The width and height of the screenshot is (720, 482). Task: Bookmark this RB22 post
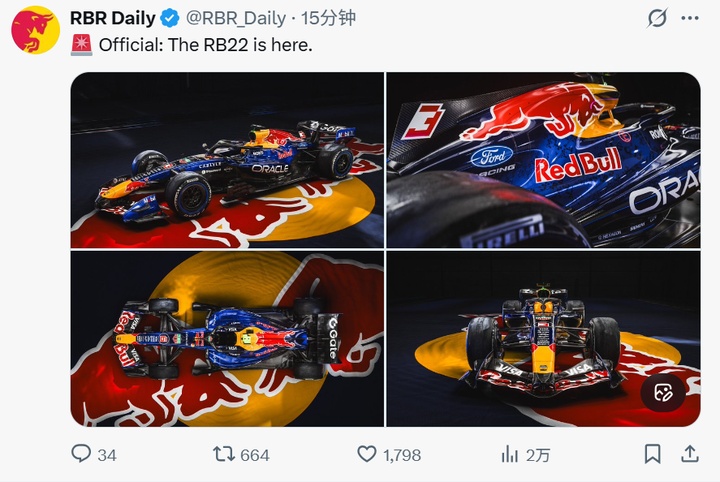tap(652, 454)
